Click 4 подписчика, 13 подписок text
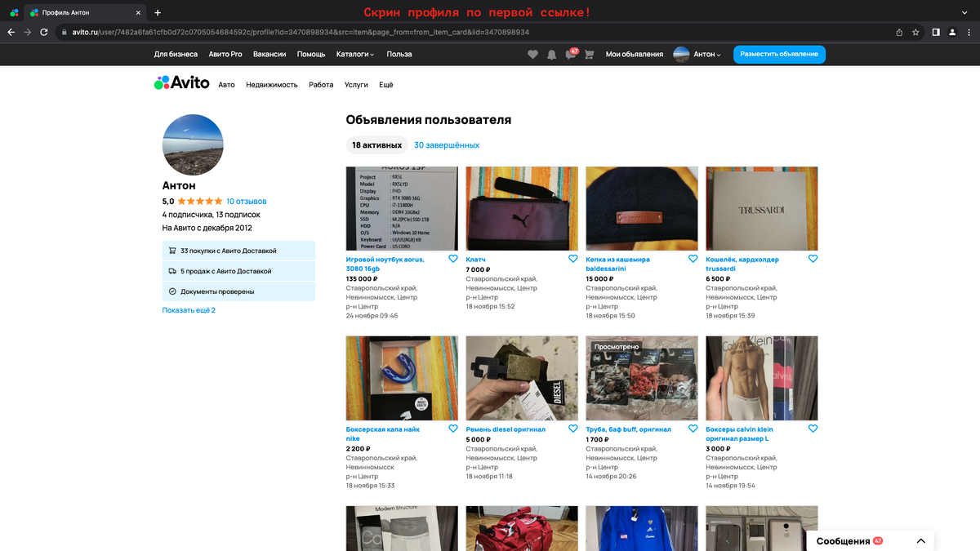 click(x=211, y=215)
